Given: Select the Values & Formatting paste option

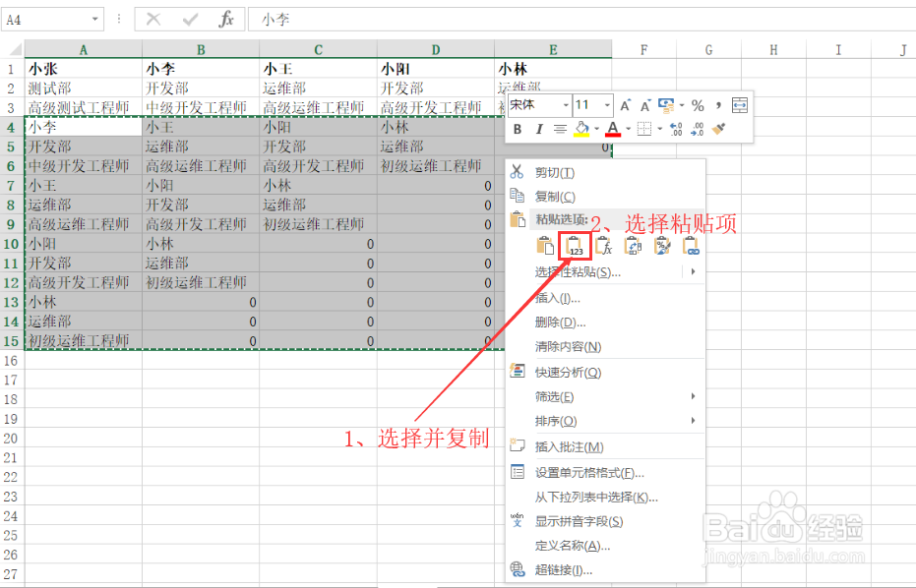Looking at the screenshot, I should 662,246.
